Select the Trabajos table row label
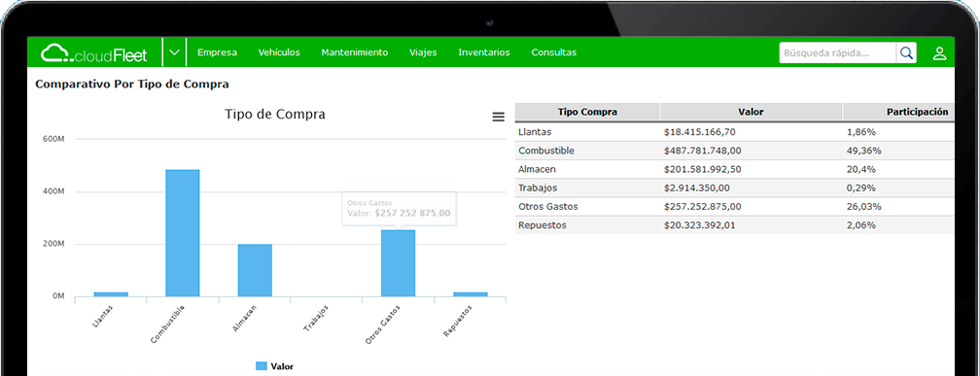 538,188
